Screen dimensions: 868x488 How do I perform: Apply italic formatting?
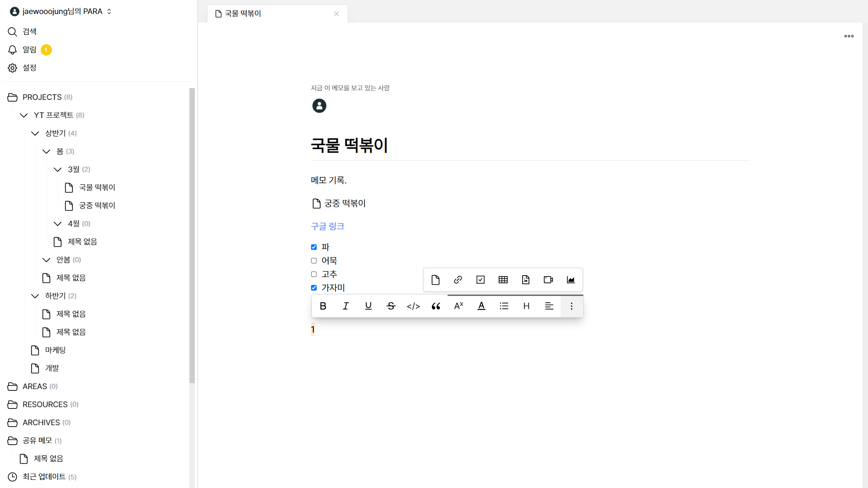click(x=346, y=306)
